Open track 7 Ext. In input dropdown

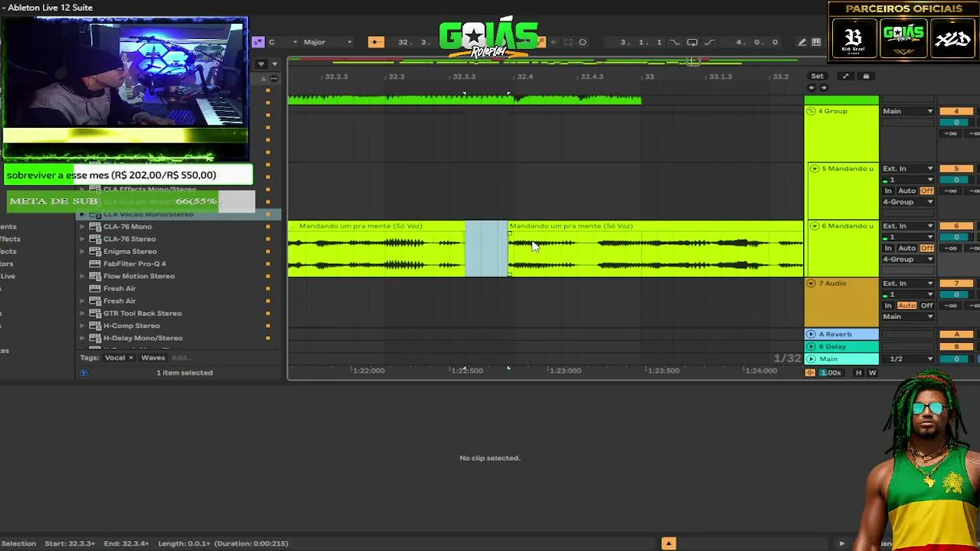[908, 283]
